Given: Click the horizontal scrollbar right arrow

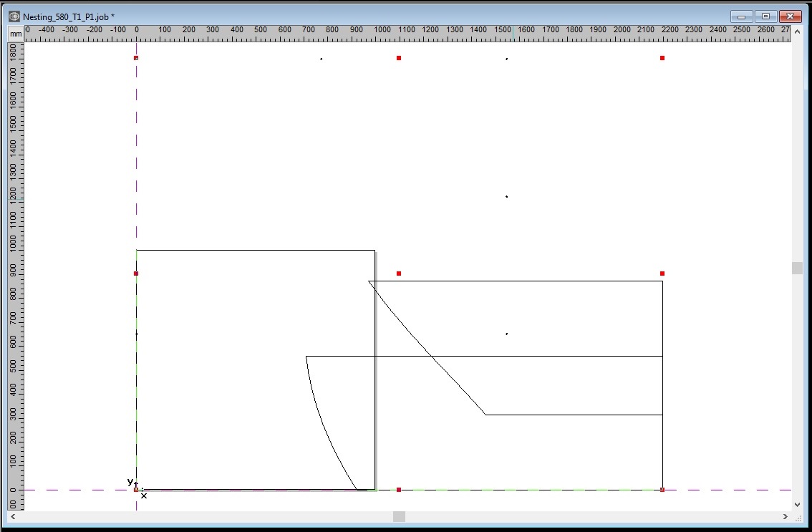Looking at the screenshot, I should pos(785,516).
